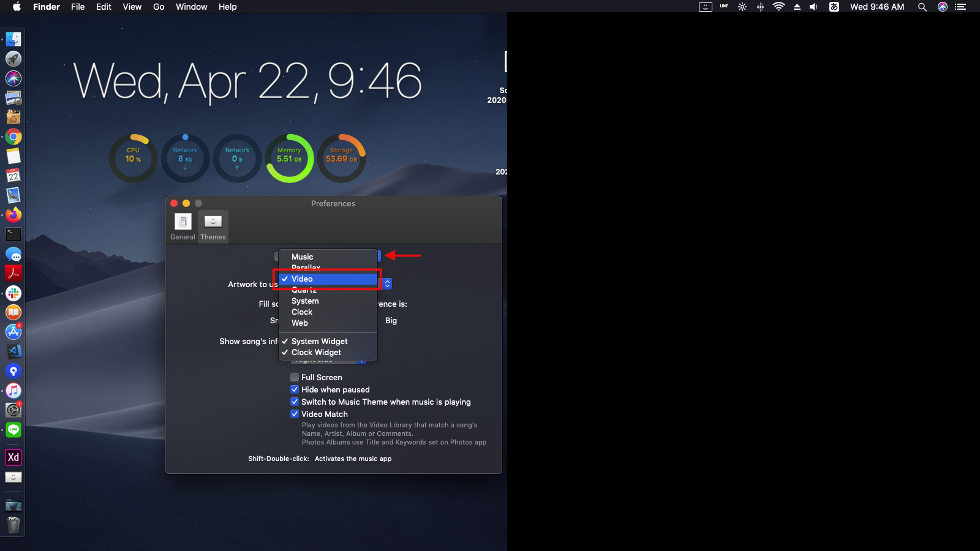Open Calendar icon showing 22
Image resolution: width=980 pixels, height=551 pixels.
[x=13, y=176]
